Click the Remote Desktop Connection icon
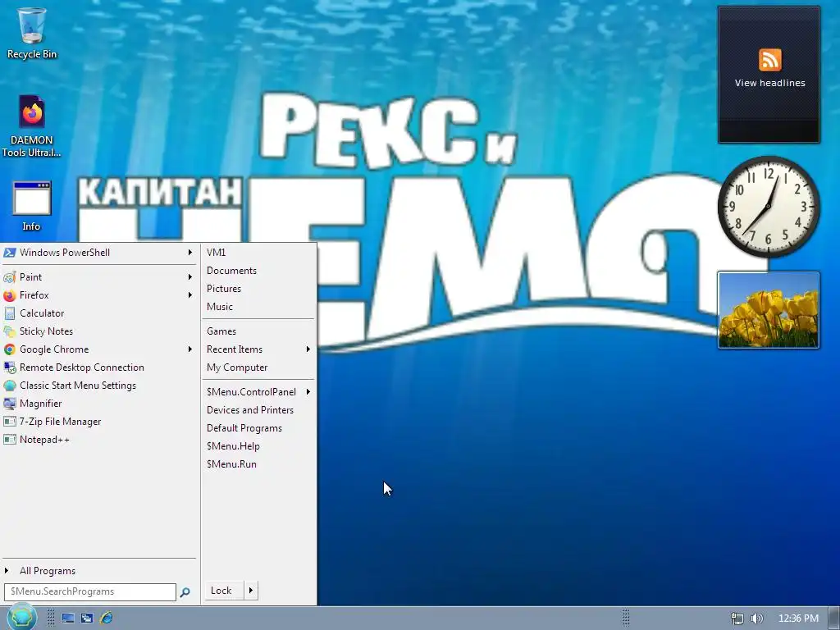This screenshot has height=630, width=840. [x=10, y=367]
